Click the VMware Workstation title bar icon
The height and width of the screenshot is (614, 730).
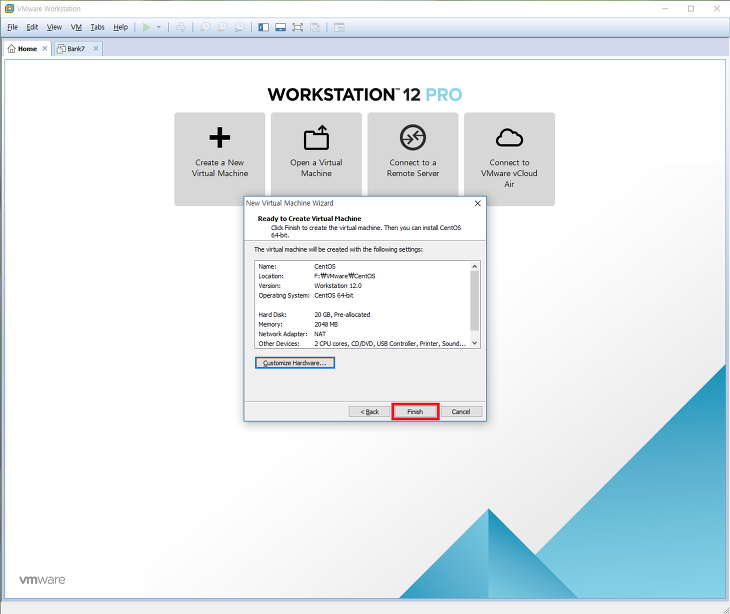pos(9,8)
